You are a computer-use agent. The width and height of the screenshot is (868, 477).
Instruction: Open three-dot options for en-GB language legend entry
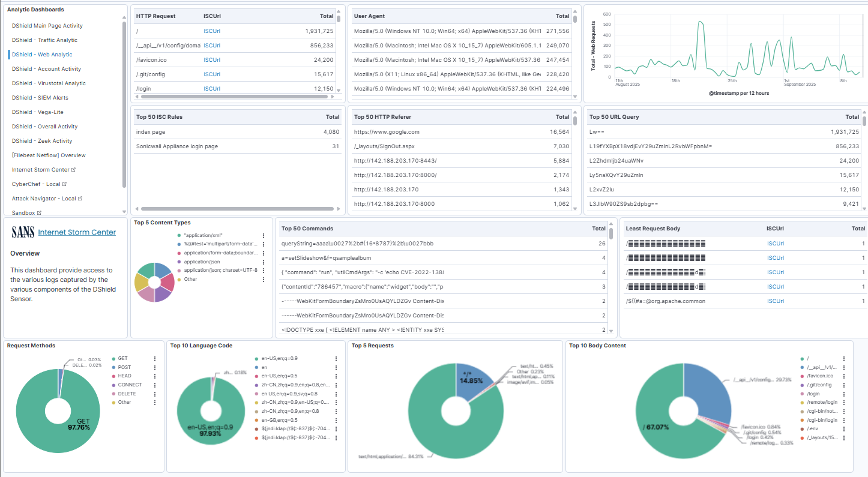336,420
